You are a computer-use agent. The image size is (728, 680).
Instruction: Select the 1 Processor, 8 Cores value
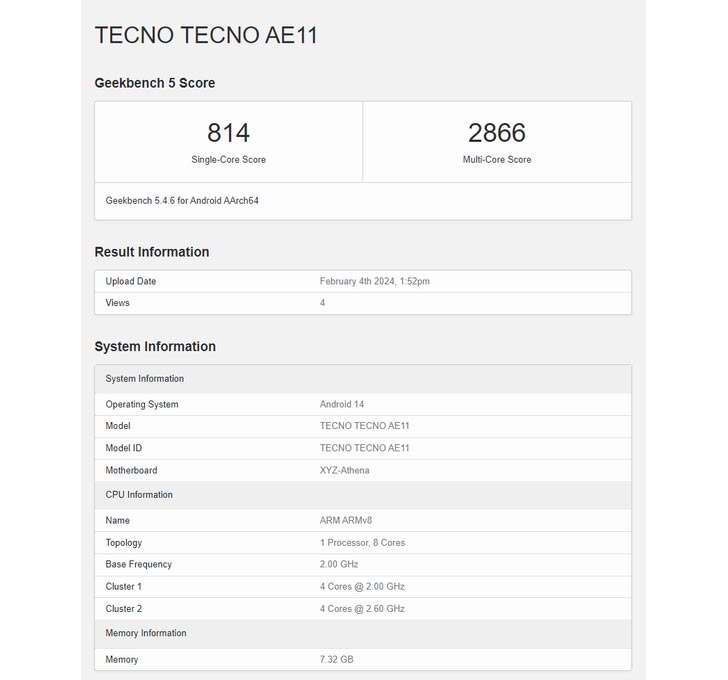pyautogui.click(x=362, y=543)
